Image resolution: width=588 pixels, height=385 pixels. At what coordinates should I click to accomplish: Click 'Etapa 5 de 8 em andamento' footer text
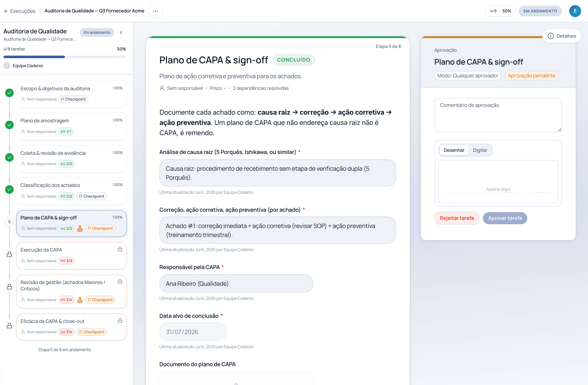point(65,350)
